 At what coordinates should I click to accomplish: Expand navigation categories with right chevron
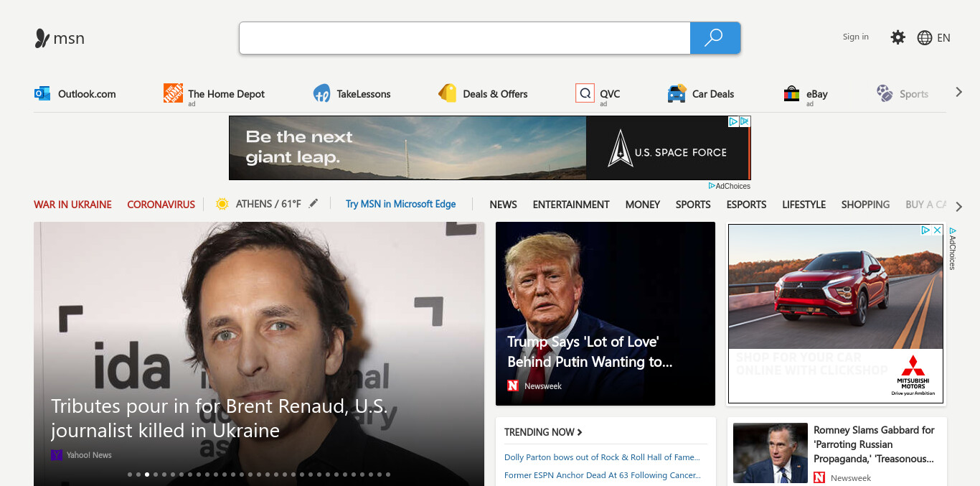959,207
